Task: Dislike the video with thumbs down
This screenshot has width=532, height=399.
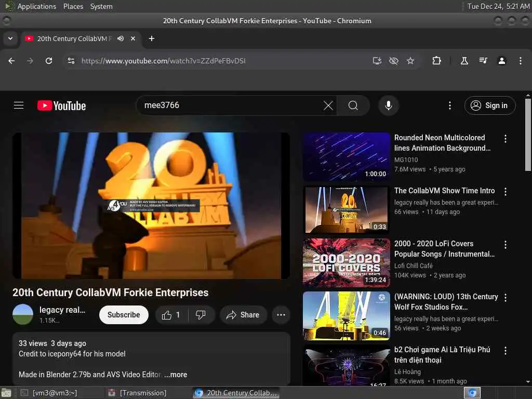Action: (x=201, y=315)
